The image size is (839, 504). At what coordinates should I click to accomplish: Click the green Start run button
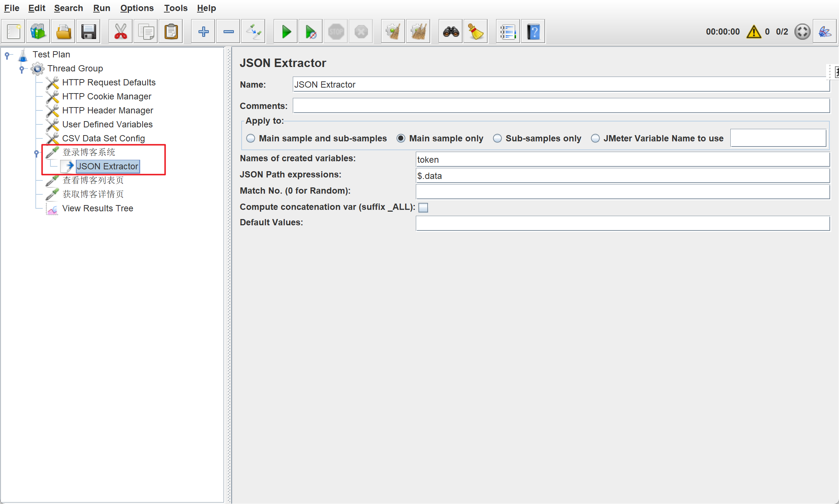click(286, 32)
